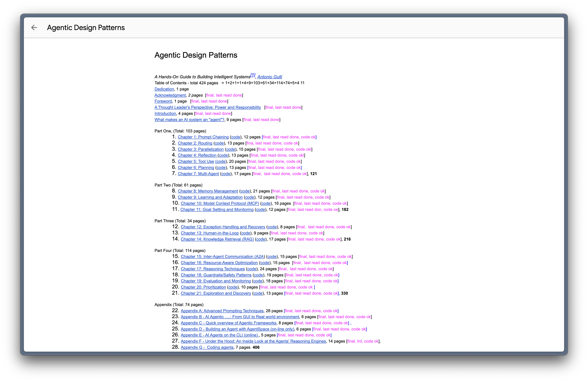Open the Introduction link
Viewport: 588px width, 382px height.
point(165,114)
